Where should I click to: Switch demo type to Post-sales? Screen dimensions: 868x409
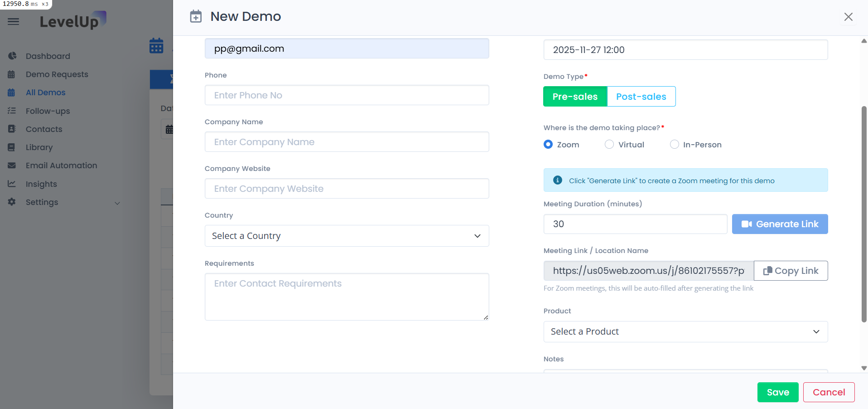[x=641, y=97]
